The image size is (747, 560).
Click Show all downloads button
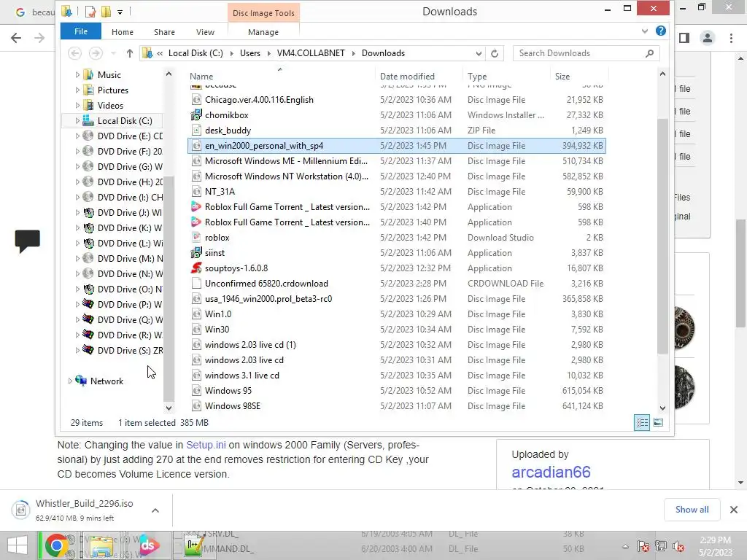click(692, 510)
